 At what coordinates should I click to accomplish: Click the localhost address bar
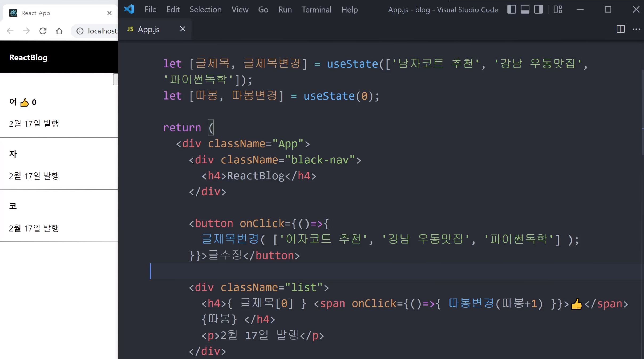point(103,31)
